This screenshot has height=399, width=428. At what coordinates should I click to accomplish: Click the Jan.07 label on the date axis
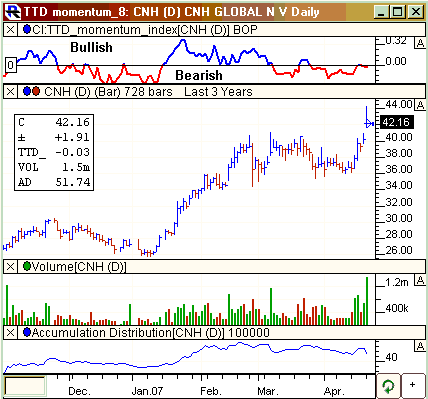point(147,391)
